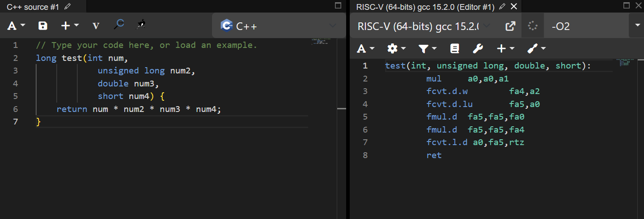The image size is (644, 219).
Task: Expand compiler options history arrow
Action: (x=637, y=26)
